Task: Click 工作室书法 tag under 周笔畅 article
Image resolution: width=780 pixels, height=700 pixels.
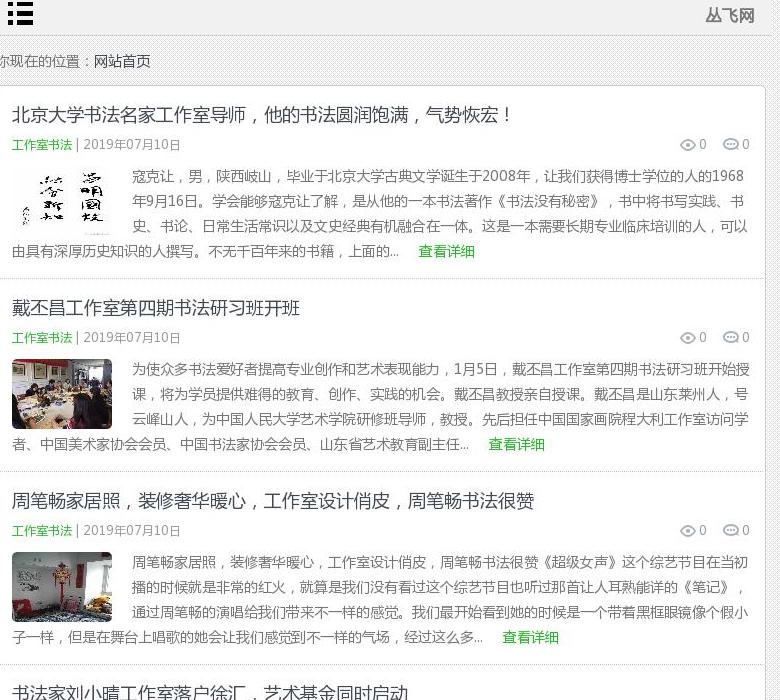Action: pyautogui.click(x=42, y=531)
